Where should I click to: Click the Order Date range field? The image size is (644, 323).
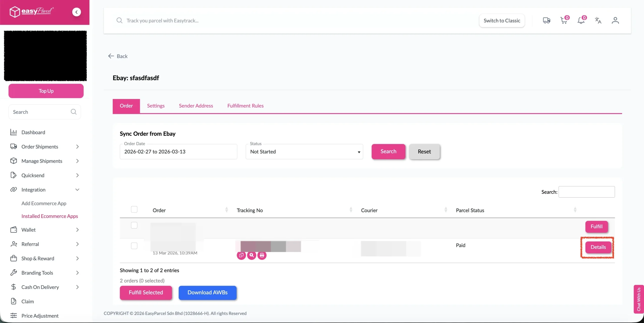click(x=178, y=152)
